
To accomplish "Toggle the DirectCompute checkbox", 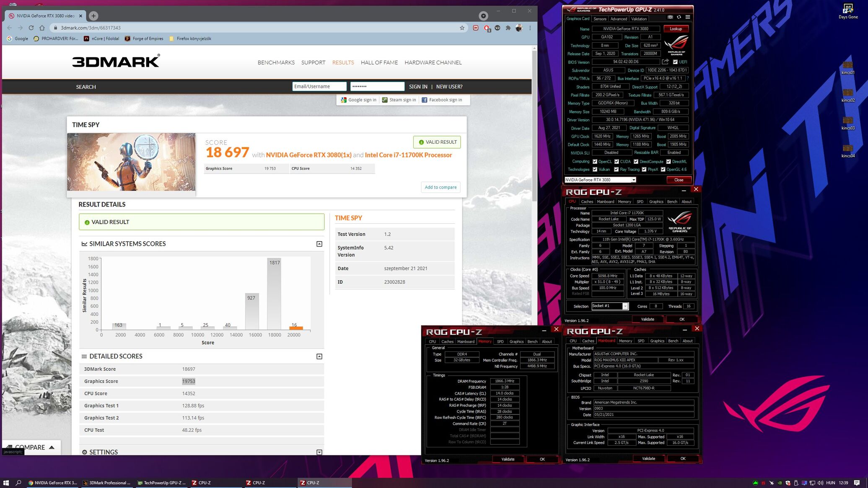I will 636,162.
